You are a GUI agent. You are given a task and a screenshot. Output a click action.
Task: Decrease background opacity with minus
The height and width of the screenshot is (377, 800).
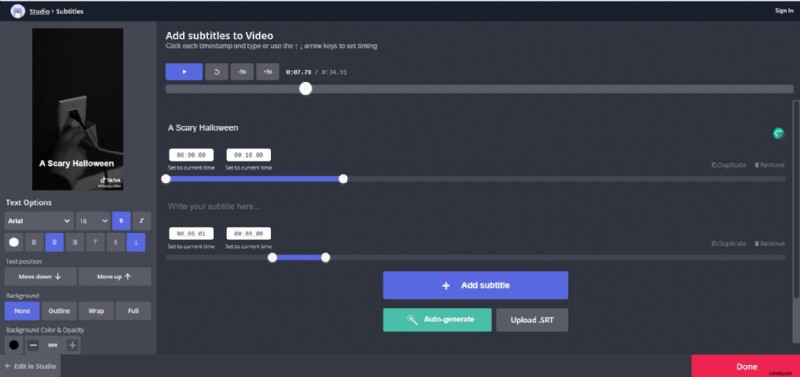point(33,345)
